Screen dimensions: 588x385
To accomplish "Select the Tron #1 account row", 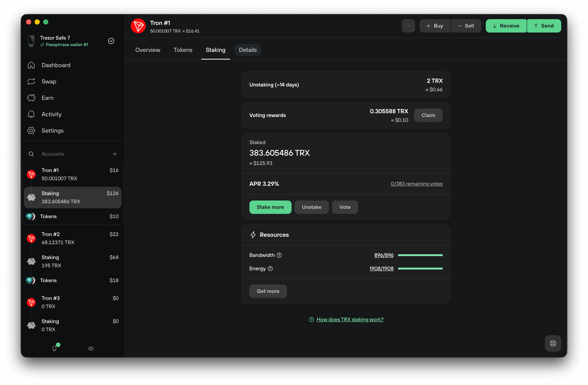I will [73, 174].
